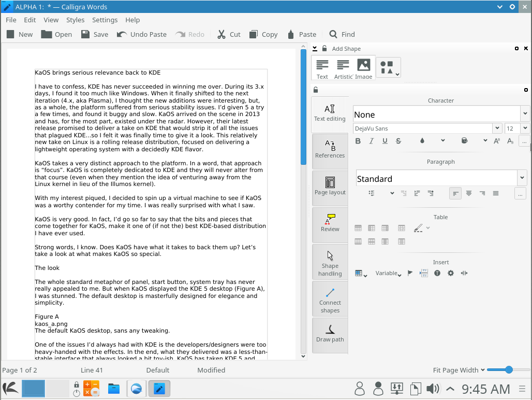Click the split arrows icon in Insert
532x400 pixels.
[x=464, y=273]
